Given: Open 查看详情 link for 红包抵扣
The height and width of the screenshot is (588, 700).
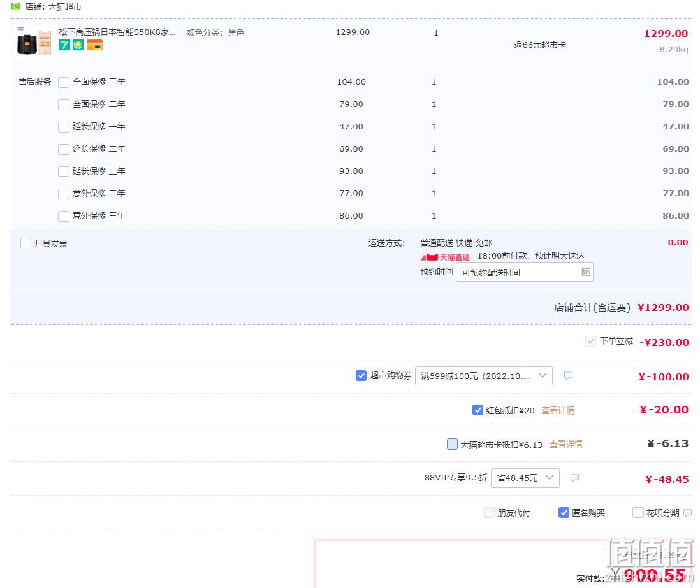Looking at the screenshot, I should click(x=558, y=410).
